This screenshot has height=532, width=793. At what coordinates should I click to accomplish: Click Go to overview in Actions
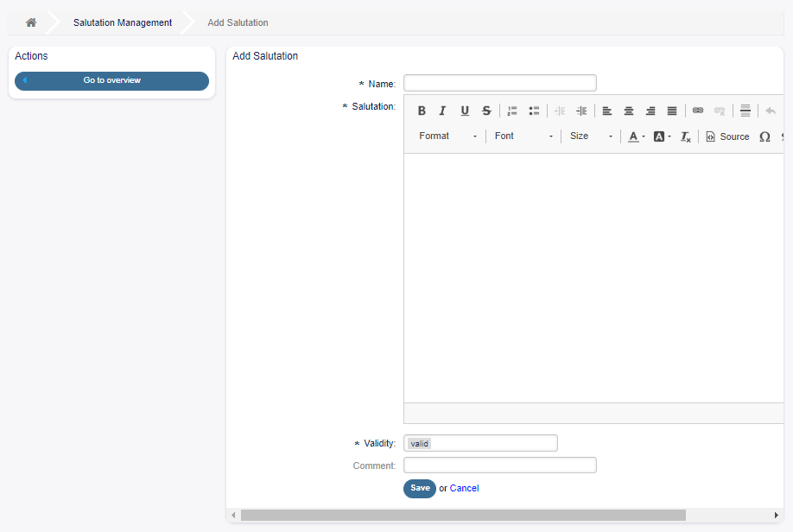point(111,80)
